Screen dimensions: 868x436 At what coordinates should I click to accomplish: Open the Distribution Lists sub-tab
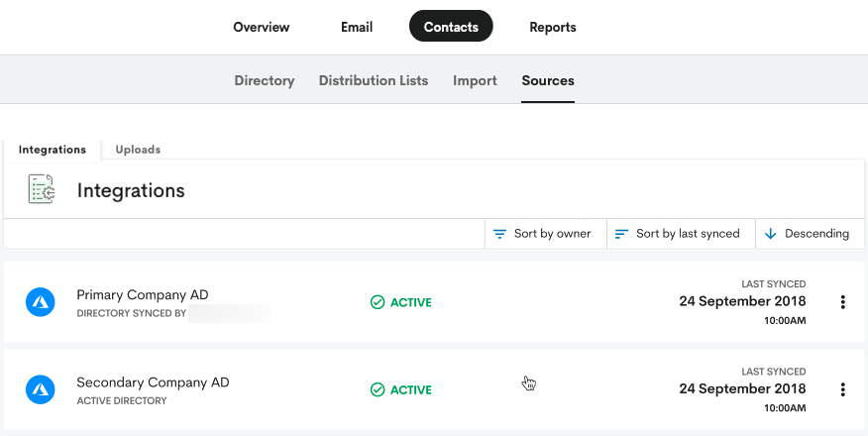point(374,81)
